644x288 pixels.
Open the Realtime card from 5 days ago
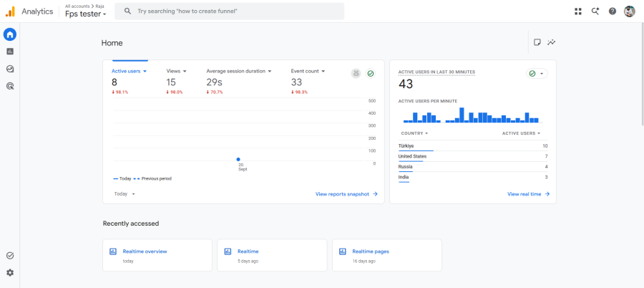click(272, 255)
